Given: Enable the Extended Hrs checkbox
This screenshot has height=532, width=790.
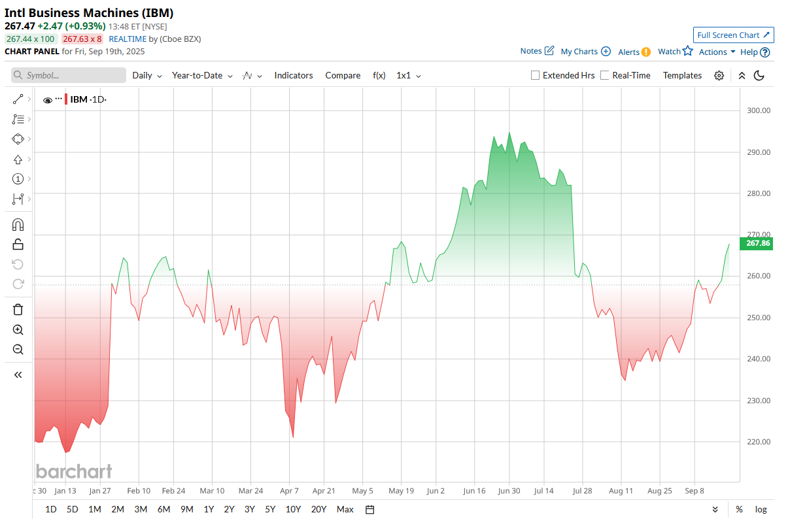Looking at the screenshot, I should click(535, 75).
